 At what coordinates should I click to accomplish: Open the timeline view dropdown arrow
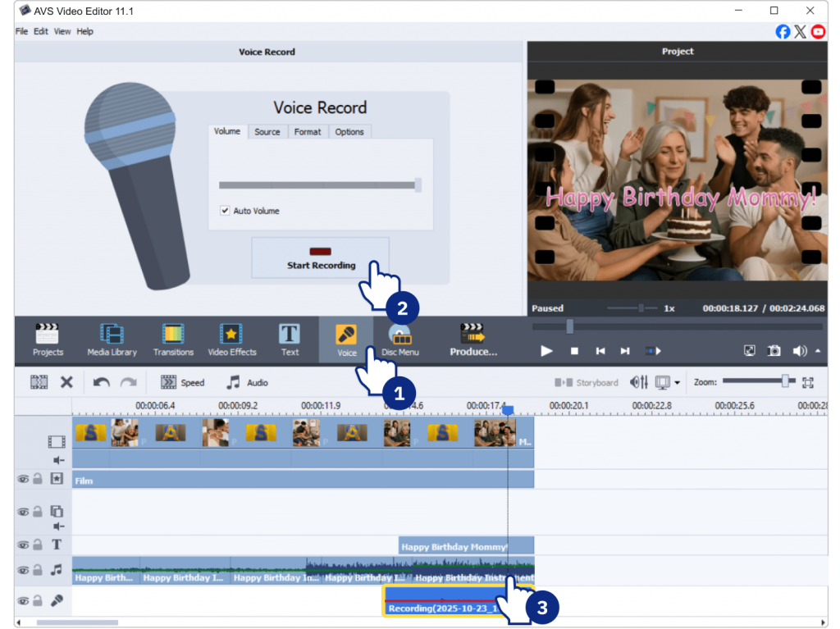pos(677,383)
